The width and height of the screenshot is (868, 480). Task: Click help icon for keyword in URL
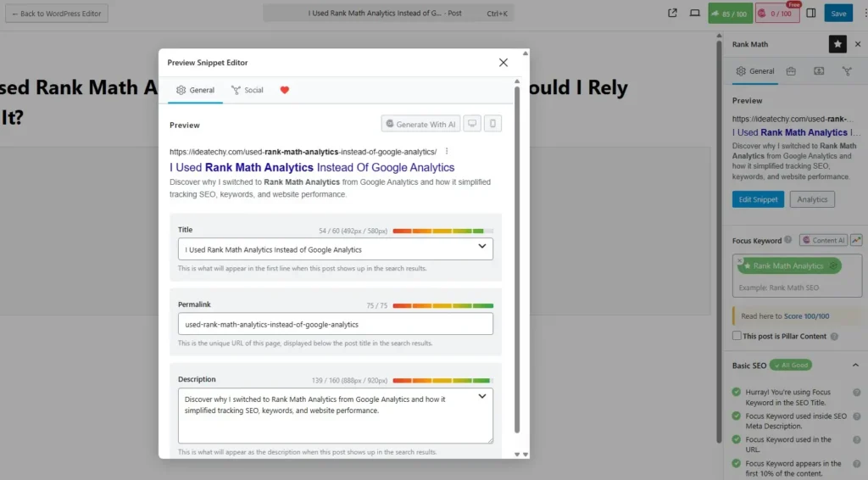tap(856, 440)
